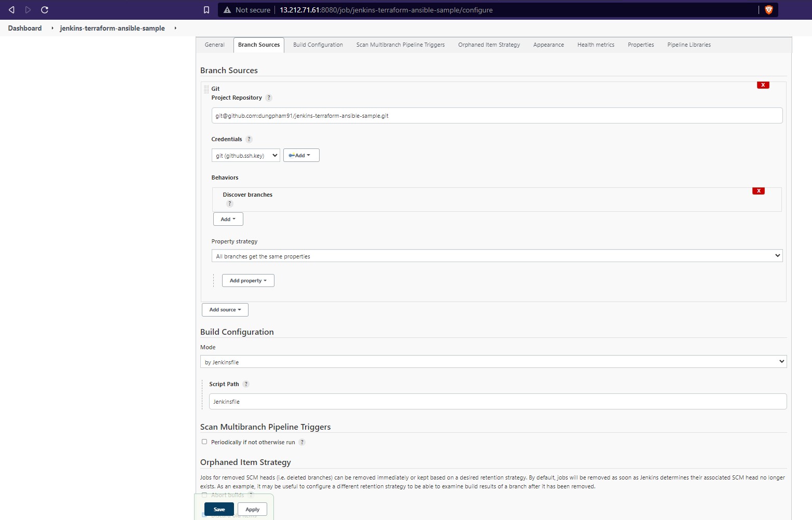This screenshot has width=812, height=520.
Task: Enable Periodically if not otherwise run
Action: coord(204,442)
